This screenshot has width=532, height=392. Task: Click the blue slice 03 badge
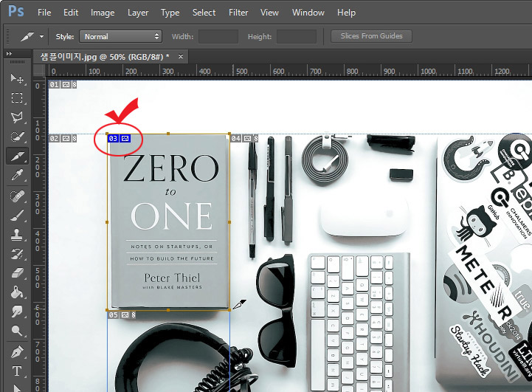coord(119,138)
